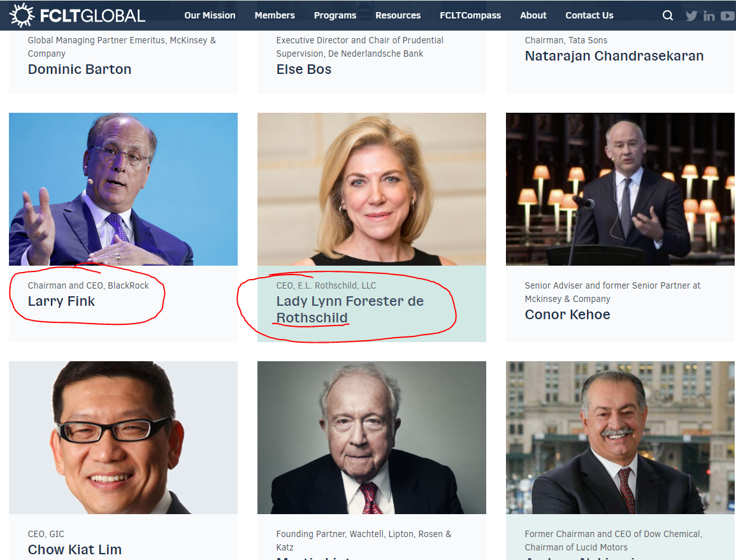Click 'CEO, E.L. Rothschild, LLC' text
This screenshot has width=736, height=560.
(326, 285)
